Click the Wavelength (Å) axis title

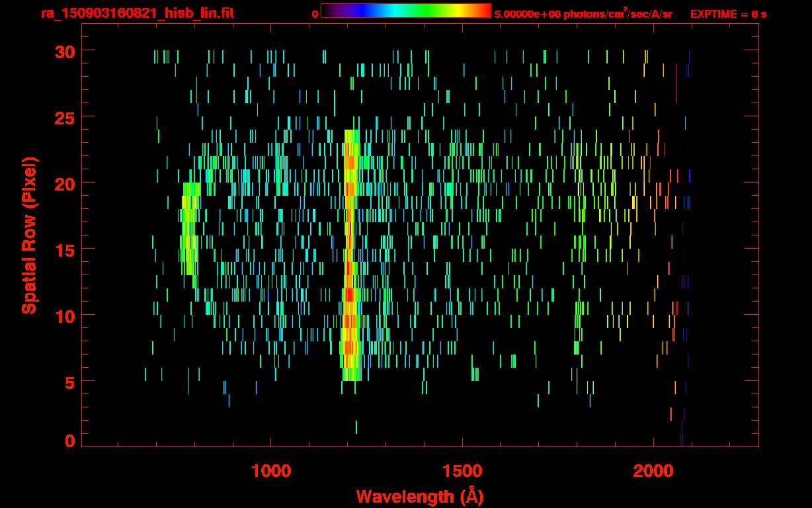point(420,496)
